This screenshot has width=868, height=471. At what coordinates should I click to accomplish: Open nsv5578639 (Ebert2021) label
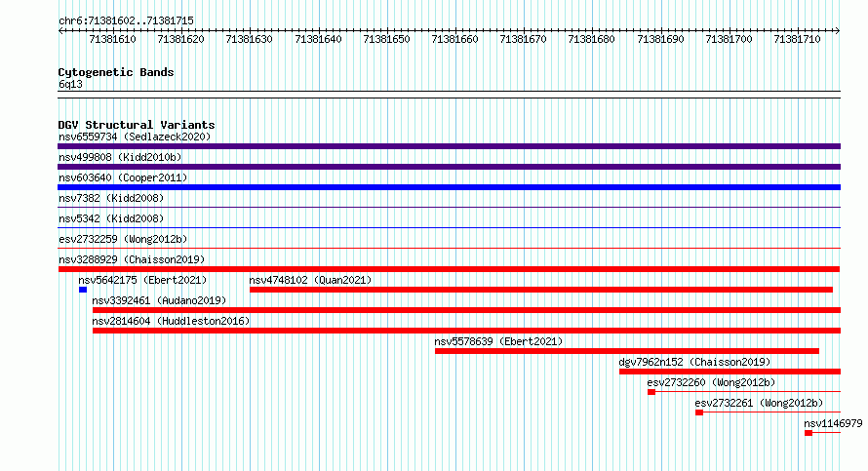[x=498, y=341]
